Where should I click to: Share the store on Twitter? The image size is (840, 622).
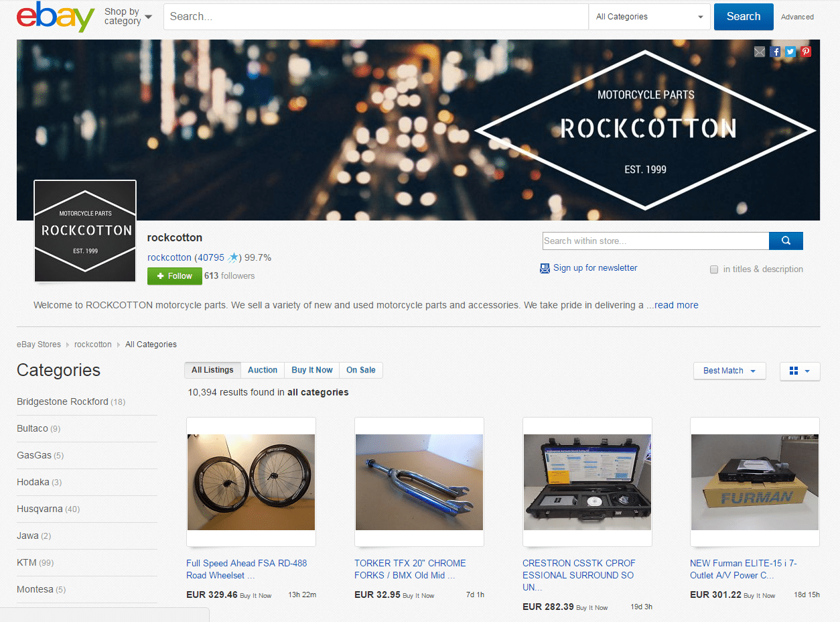(790, 52)
